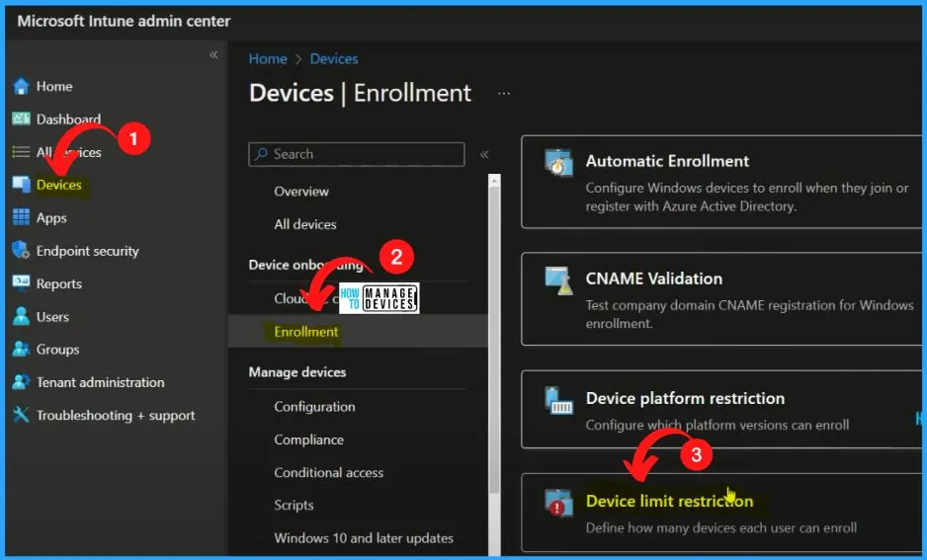Click the Search input field
The image size is (927, 560).
click(x=357, y=154)
